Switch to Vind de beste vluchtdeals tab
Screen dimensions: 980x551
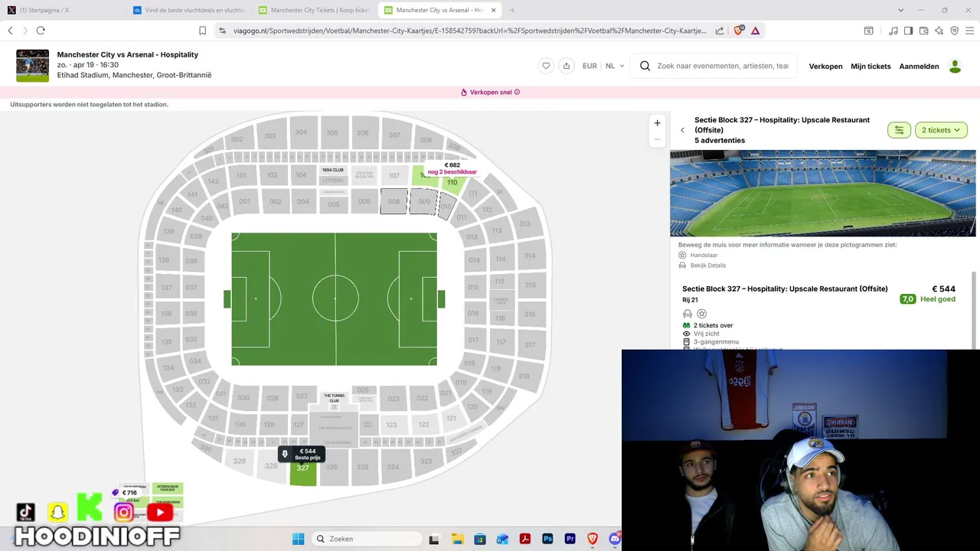click(189, 10)
